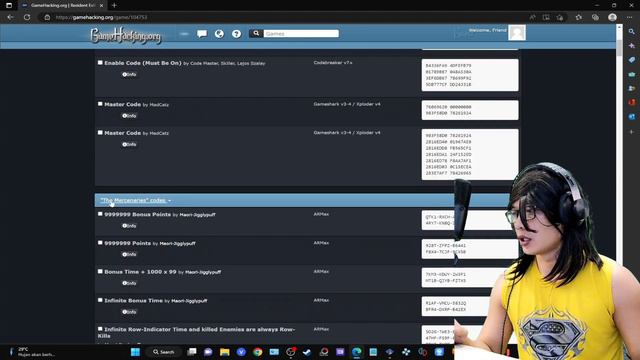Viewport: 640px width, 360px height.
Task: Click the Edge sidebar search icon
Action: (631, 31)
